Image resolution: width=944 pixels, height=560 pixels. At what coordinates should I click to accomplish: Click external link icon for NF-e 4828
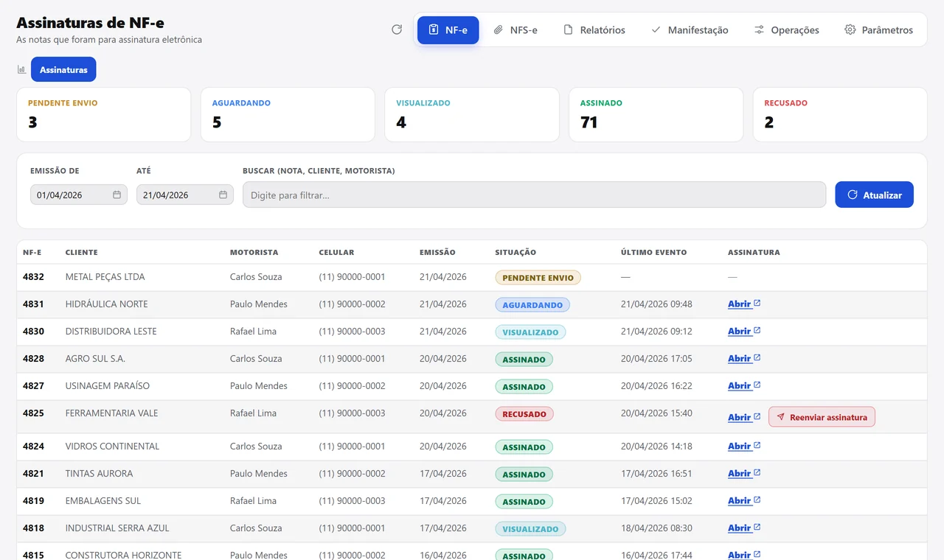pyautogui.click(x=757, y=358)
